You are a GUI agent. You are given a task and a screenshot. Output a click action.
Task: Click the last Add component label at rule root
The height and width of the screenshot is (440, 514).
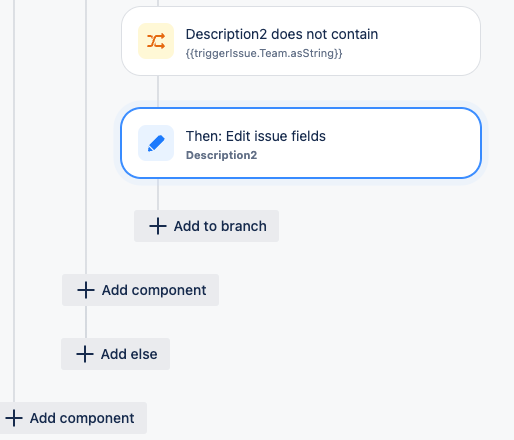(82, 418)
